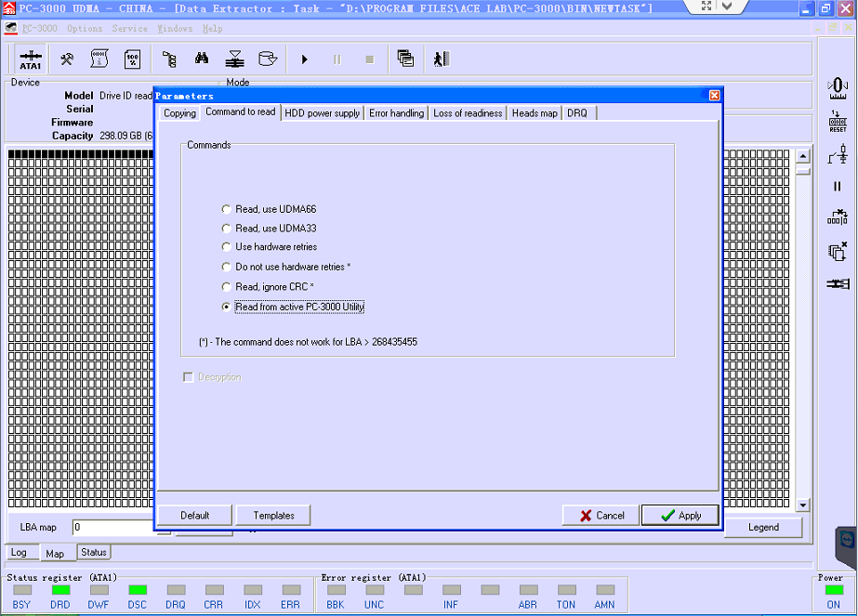The image size is (858, 616).
Task: Click the pause icon in right sidebar
Action: 838,186
